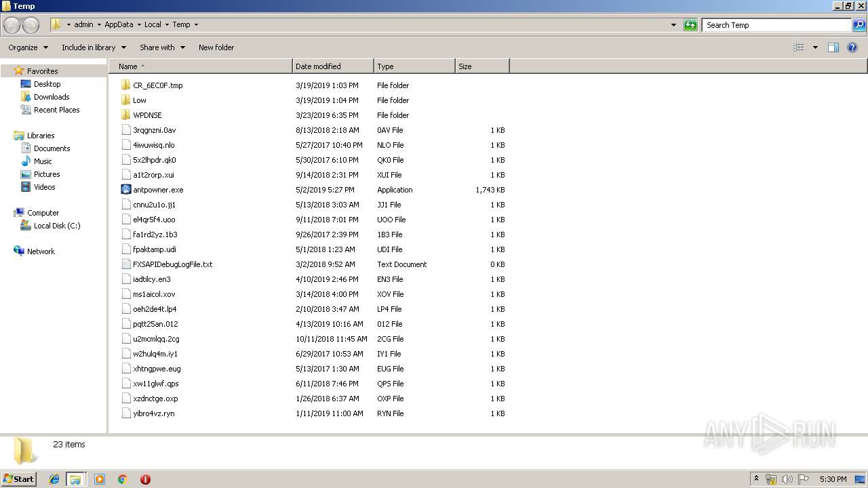
Task: Select the CR_6EC0F.tmp folder icon
Action: coord(125,85)
